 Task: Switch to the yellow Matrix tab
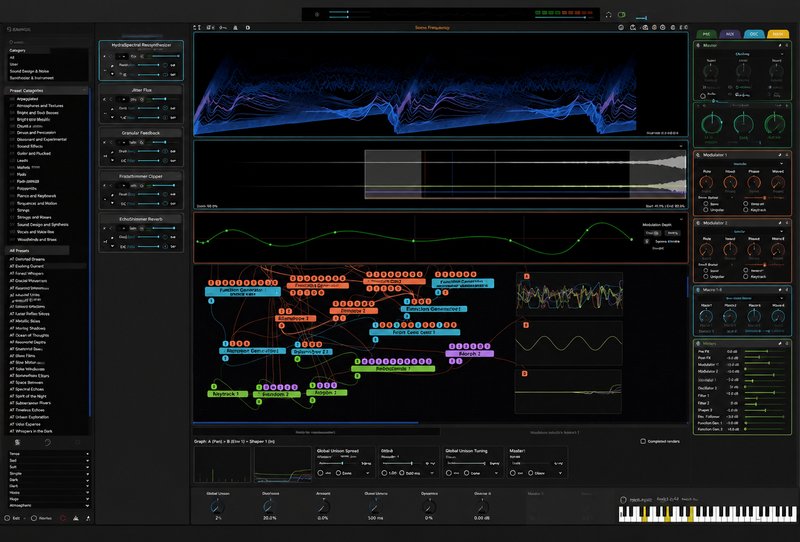coord(778,34)
